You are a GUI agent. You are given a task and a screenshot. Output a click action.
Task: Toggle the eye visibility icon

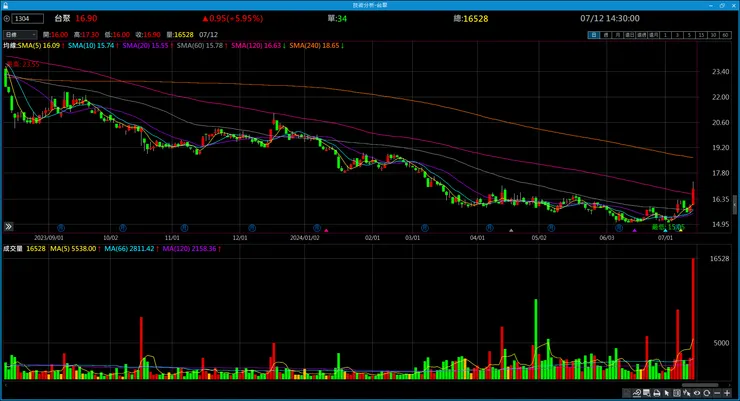point(697,393)
